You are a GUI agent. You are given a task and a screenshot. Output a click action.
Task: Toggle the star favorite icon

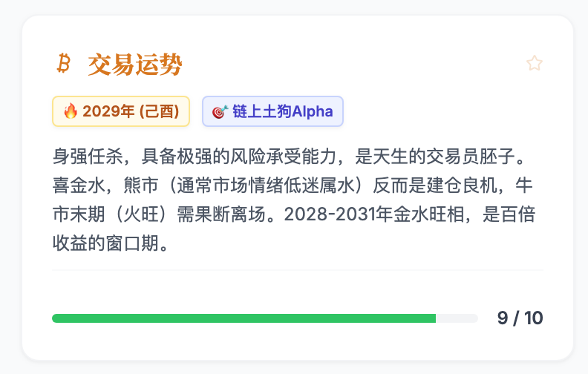coord(534,64)
